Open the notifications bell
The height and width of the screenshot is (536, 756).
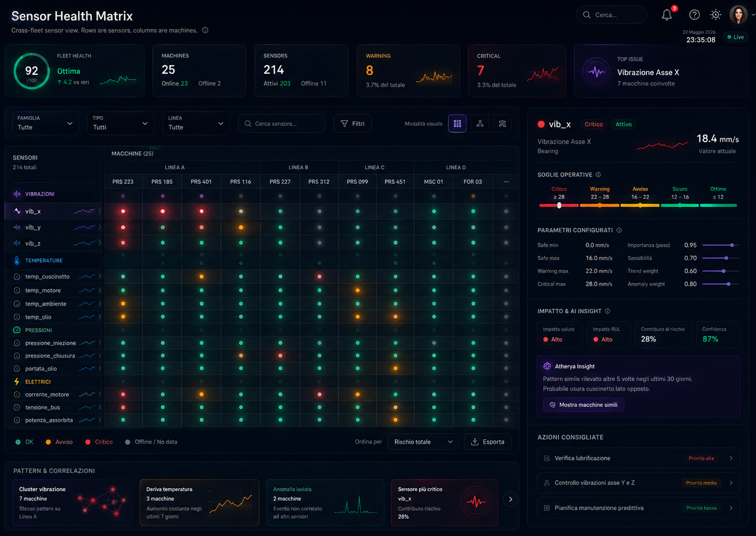(x=667, y=15)
